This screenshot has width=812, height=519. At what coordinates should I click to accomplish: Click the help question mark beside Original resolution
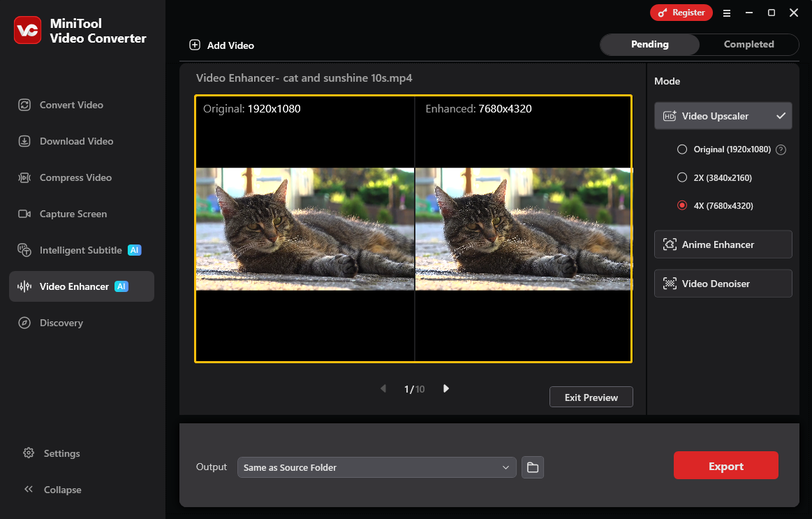(x=781, y=149)
